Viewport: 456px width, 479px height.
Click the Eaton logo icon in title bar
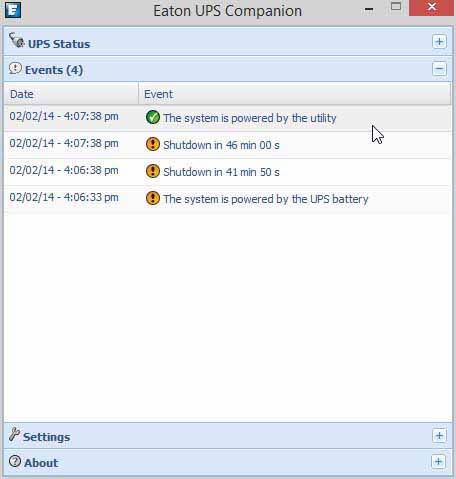click(x=13, y=10)
